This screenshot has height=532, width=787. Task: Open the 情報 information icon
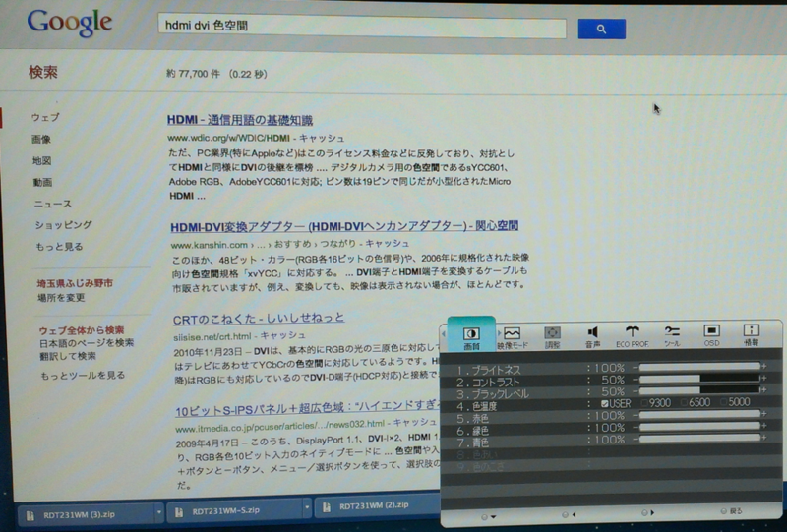coord(752,329)
